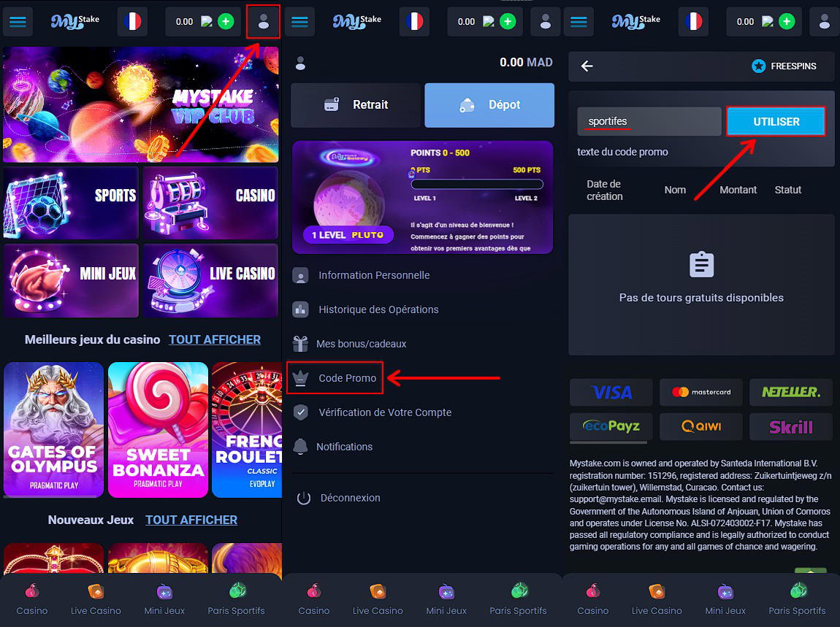
Task: Open user profile icon in right panel header
Action: point(825,22)
